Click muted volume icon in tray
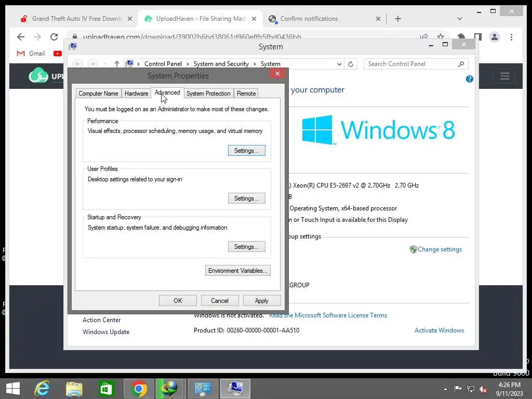Viewport: 532px width, 399px height. pos(483,389)
